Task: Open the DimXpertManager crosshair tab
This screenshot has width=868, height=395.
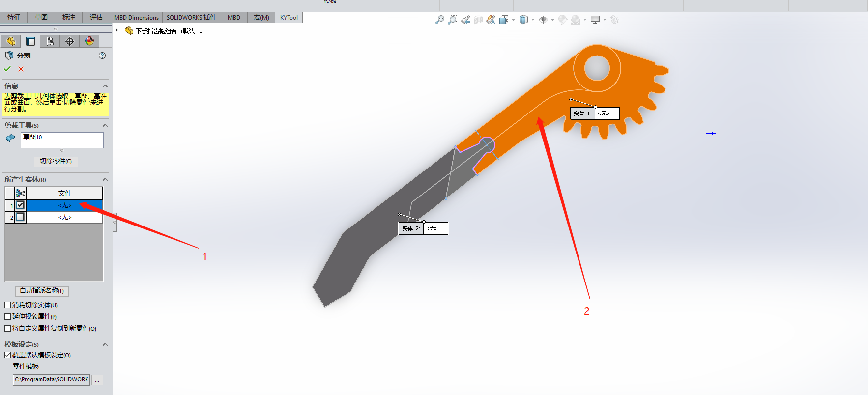Action: [70, 41]
